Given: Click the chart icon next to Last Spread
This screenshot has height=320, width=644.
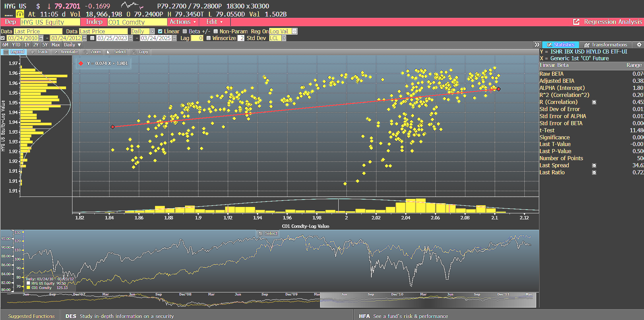Looking at the screenshot, I should [x=594, y=166].
